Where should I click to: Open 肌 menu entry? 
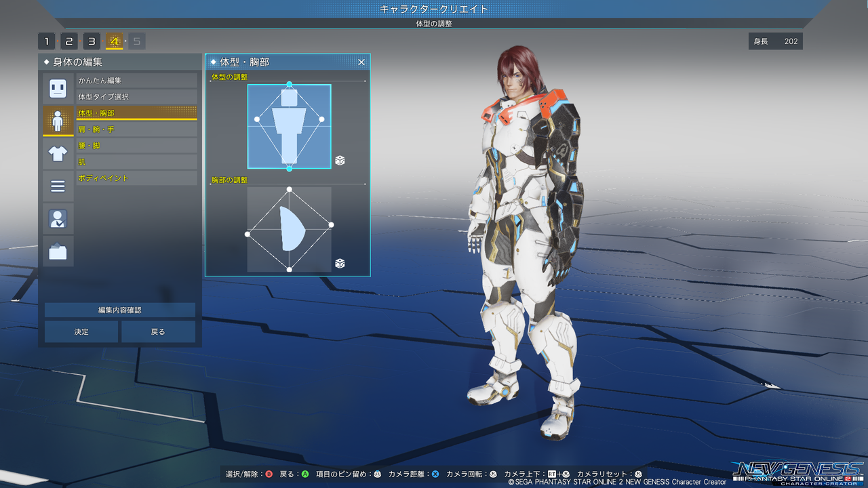pos(136,162)
